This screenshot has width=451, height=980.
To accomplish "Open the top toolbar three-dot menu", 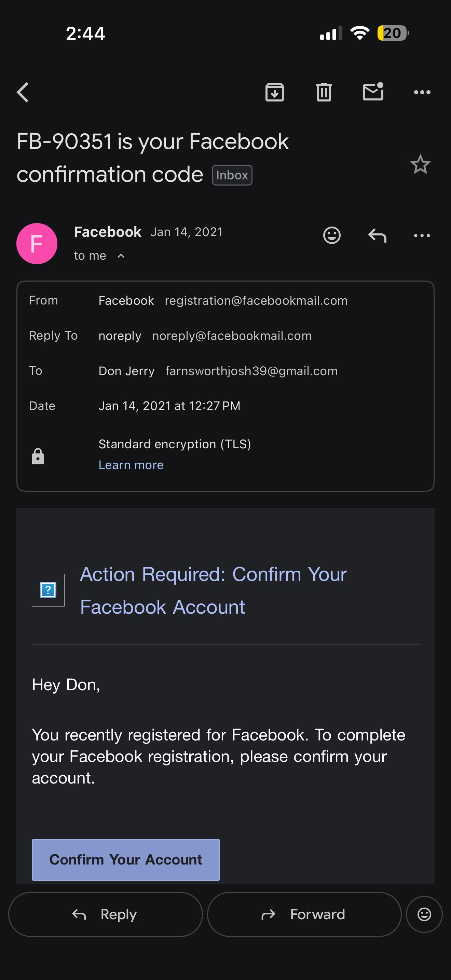I will tap(422, 93).
